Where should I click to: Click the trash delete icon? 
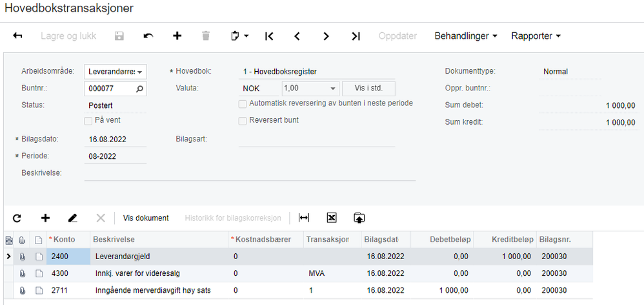(x=206, y=36)
